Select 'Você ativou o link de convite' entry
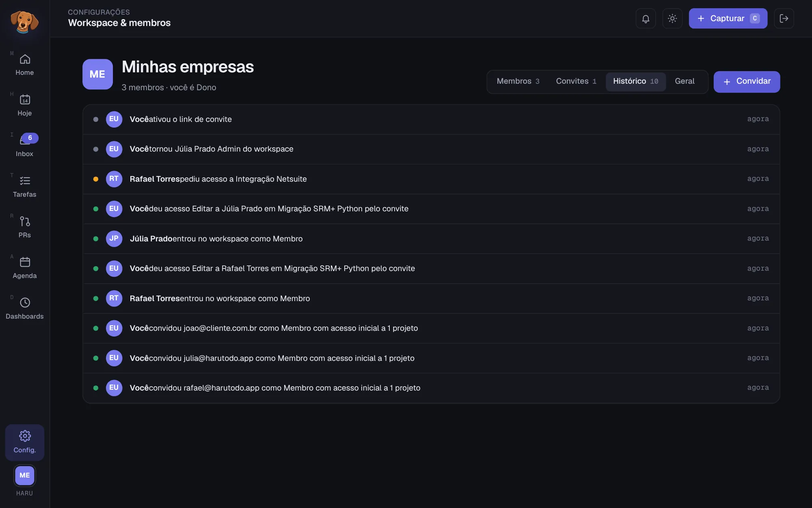812x508 pixels. (x=431, y=119)
